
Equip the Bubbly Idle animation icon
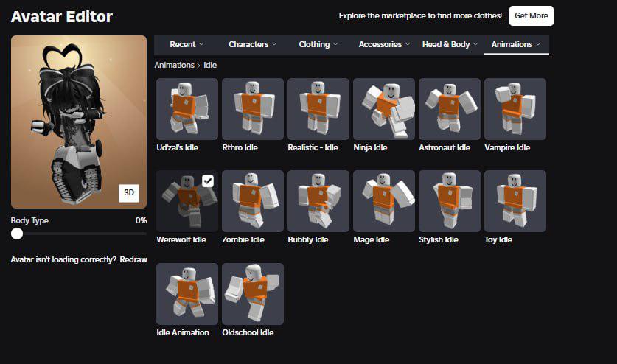(318, 201)
